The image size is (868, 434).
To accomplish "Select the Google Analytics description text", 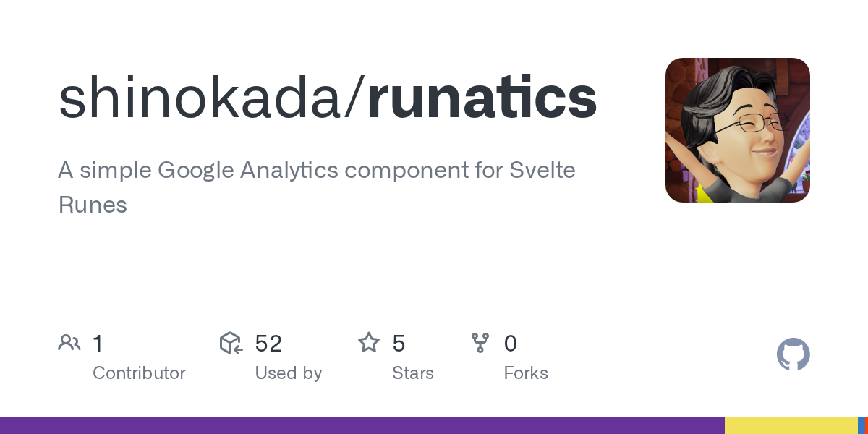I will pos(317,171).
